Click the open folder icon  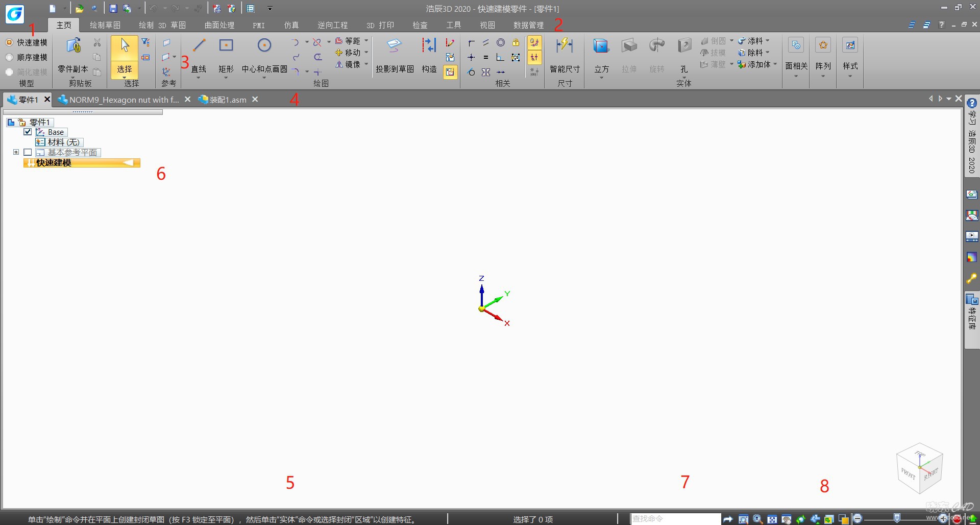pos(79,9)
